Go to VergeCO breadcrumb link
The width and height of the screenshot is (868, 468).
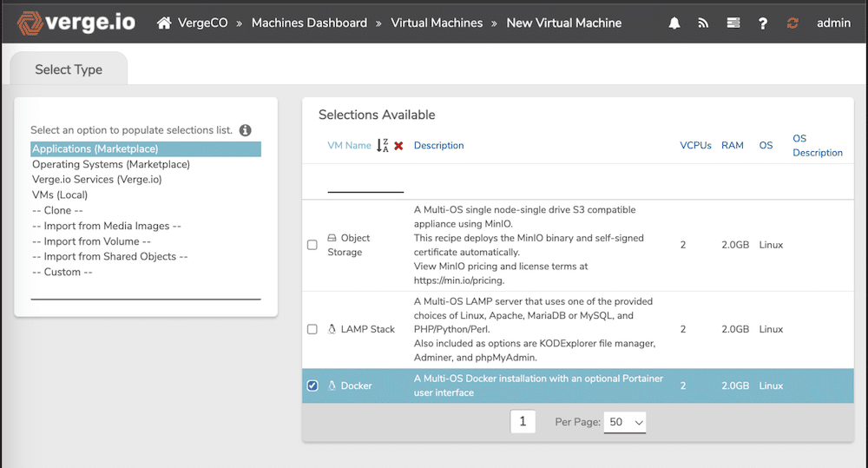[x=202, y=23]
